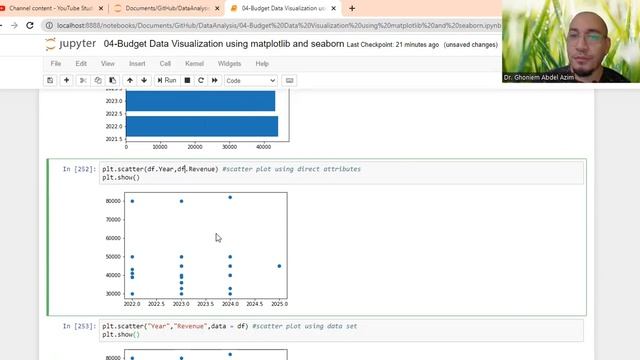
Task: Open the Cell menu
Action: [x=165, y=64]
